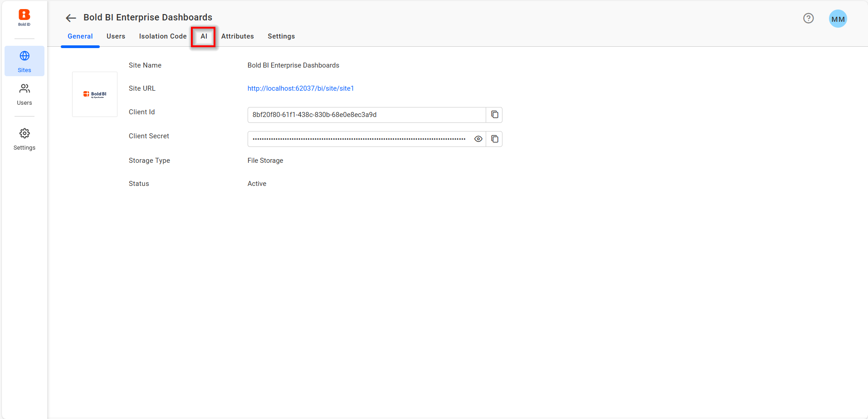
Task: Open the localhost site URL link
Action: pos(301,88)
